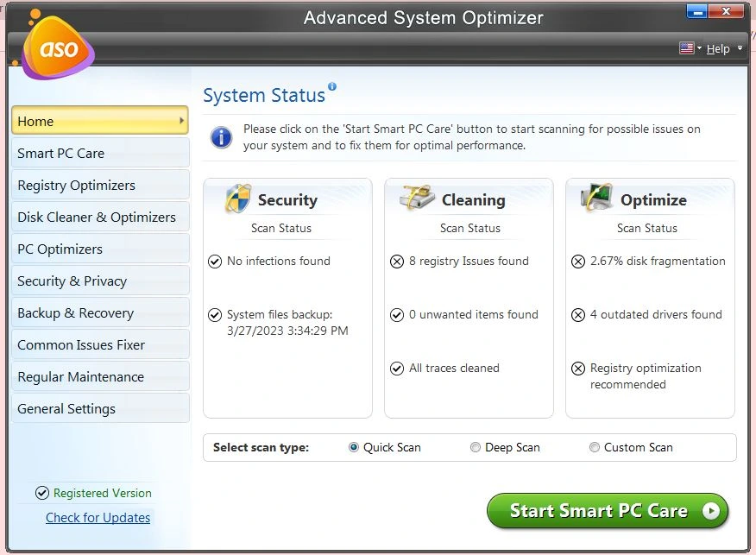Click the outdated drivers warning icon
756x555 pixels.
[x=578, y=315]
